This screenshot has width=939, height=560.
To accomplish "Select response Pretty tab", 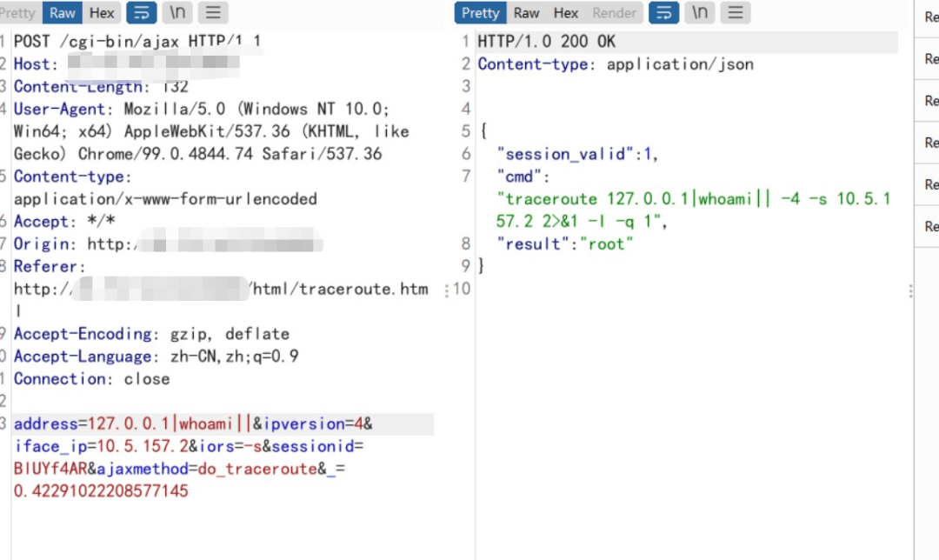I will (480, 12).
